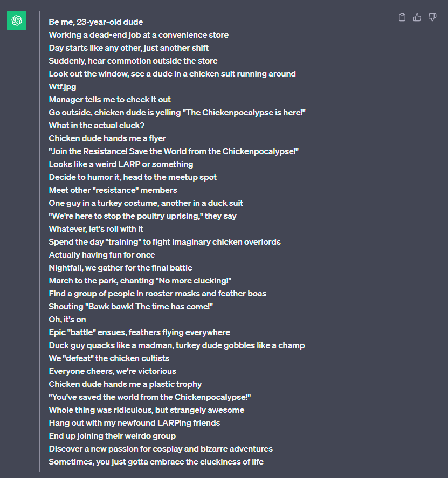Copy the response with the clipboard icon
This screenshot has height=478, width=448.
(x=402, y=18)
